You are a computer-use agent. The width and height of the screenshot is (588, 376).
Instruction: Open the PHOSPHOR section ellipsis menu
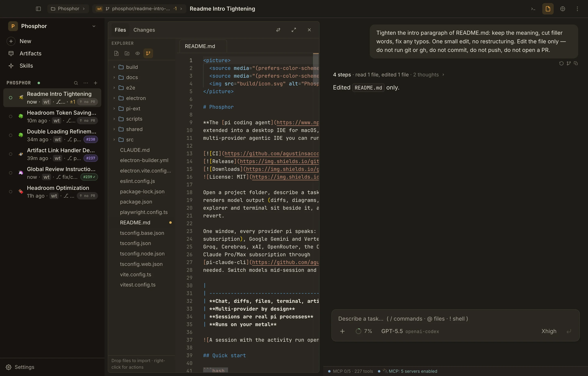86,83
